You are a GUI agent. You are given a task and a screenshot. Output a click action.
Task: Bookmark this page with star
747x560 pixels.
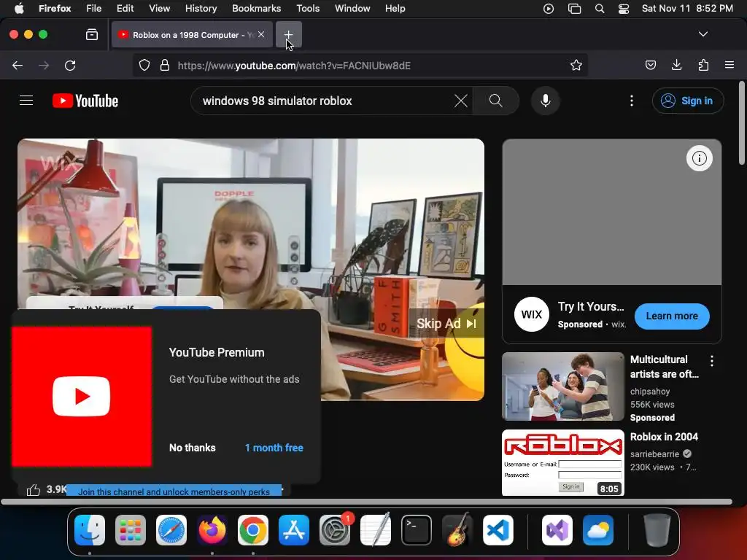coord(576,65)
